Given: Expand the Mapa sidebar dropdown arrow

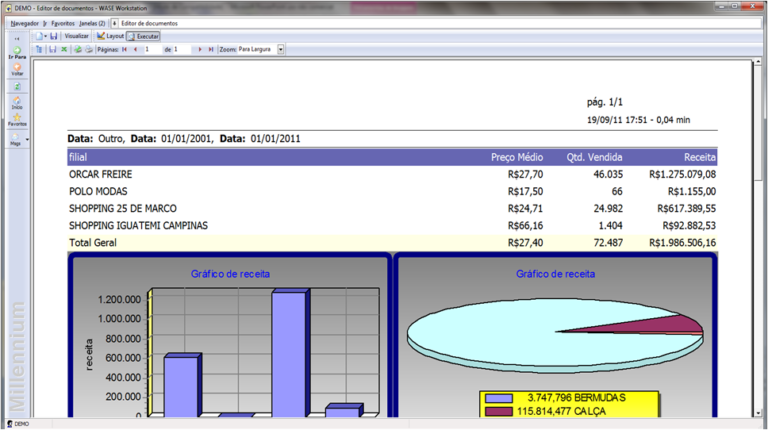Looking at the screenshot, I should 26,139.
